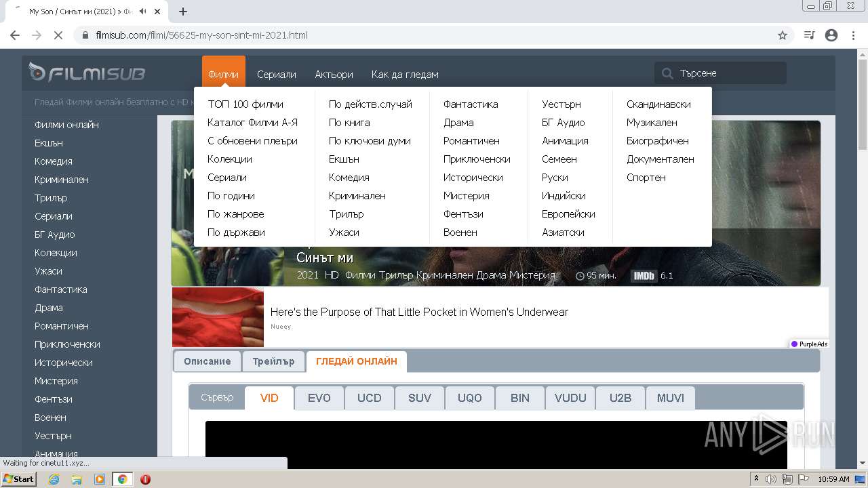Pick Ужаси in the dropdown menu
This screenshot has height=488, width=868.
click(344, 232)
